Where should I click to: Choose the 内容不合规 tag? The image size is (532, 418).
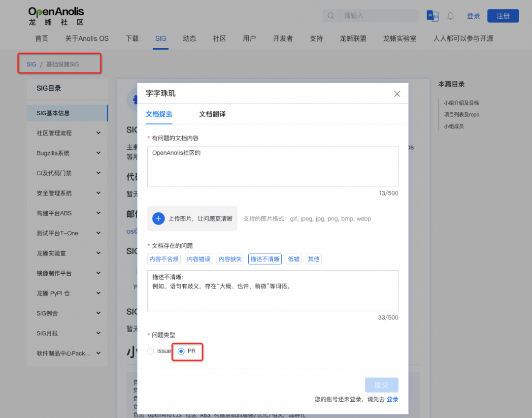(x=164, y=259)
